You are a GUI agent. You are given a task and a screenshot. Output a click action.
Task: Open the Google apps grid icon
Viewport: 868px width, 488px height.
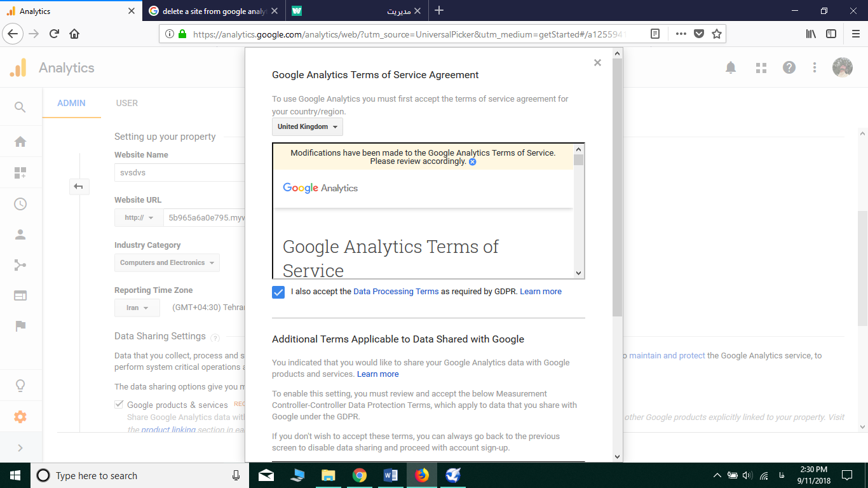coord(761,67)
